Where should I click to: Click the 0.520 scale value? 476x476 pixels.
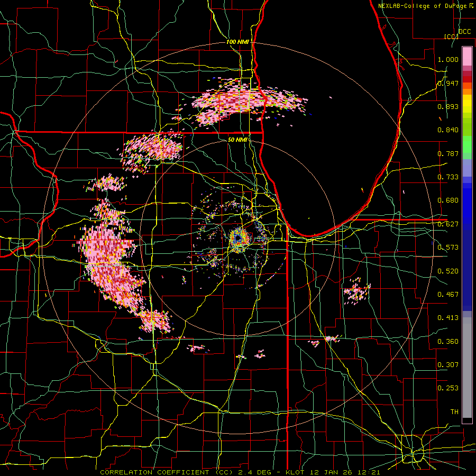point(448,271)
